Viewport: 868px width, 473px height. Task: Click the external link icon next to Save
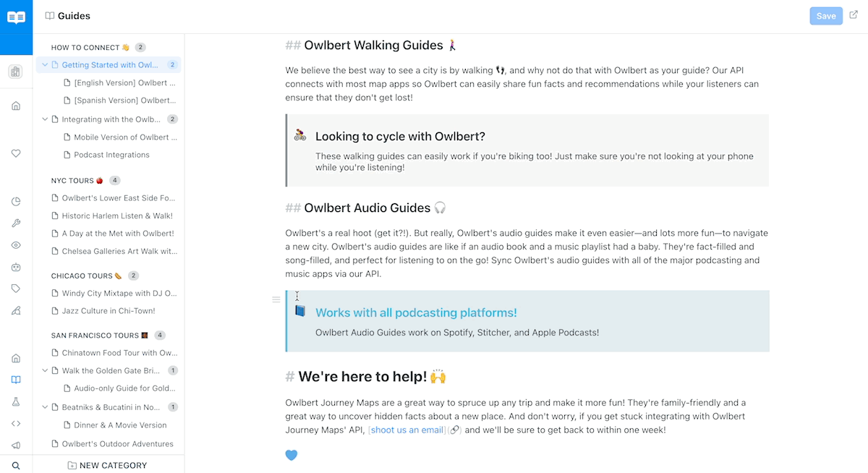point(854,15)
